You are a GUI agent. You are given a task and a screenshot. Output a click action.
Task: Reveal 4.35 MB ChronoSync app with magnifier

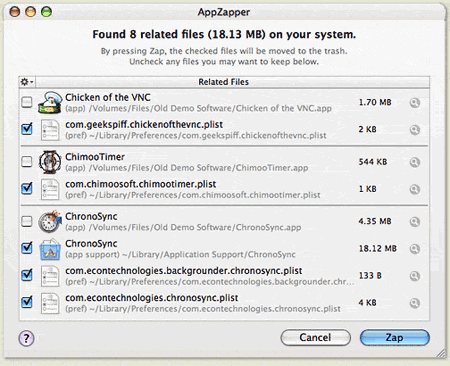click(x=415, y=222)
